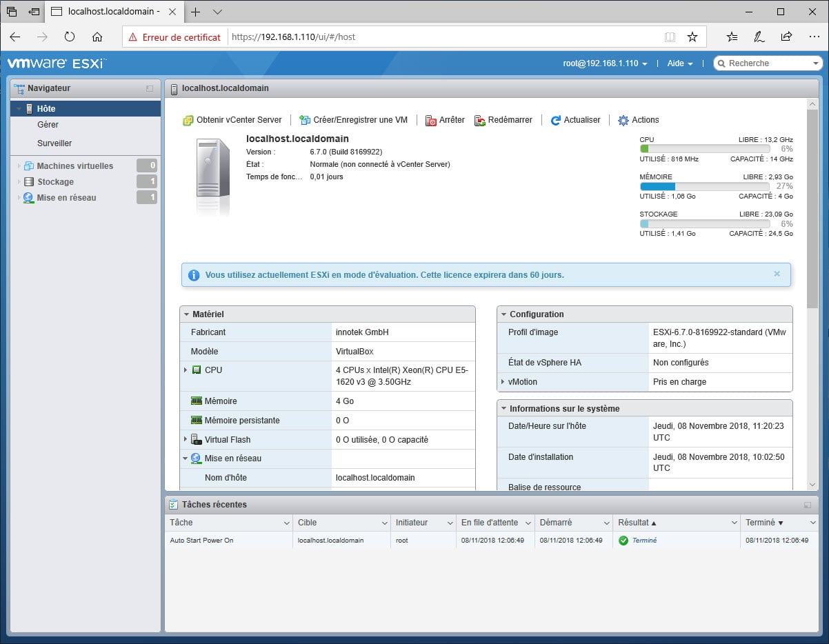Click the browser favorites star icon

[692, 37]
